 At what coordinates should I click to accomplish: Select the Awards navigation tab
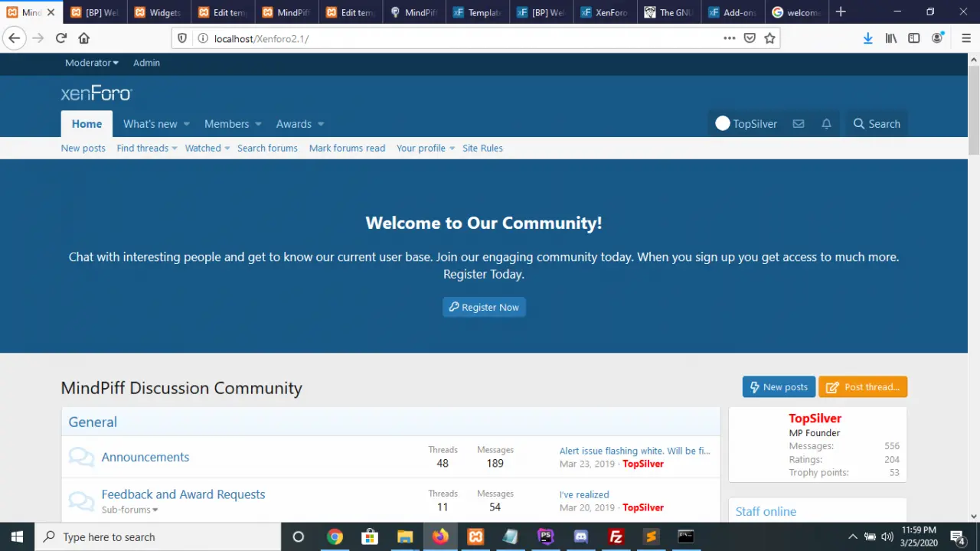pos(293,124)
